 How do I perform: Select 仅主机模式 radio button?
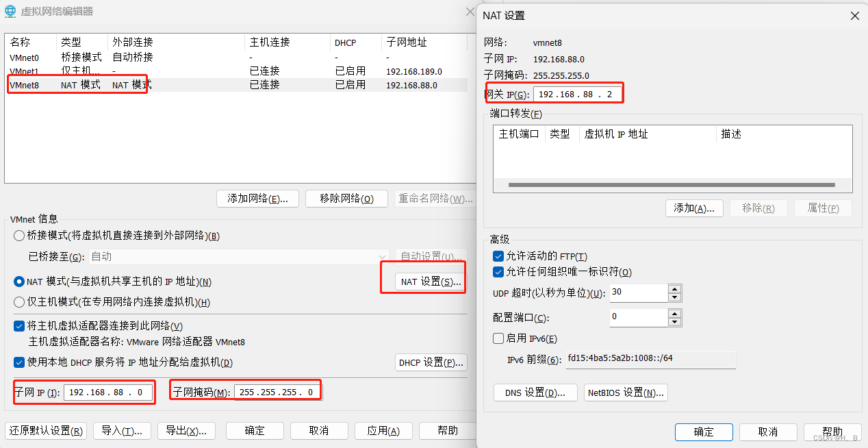point(19,302)
